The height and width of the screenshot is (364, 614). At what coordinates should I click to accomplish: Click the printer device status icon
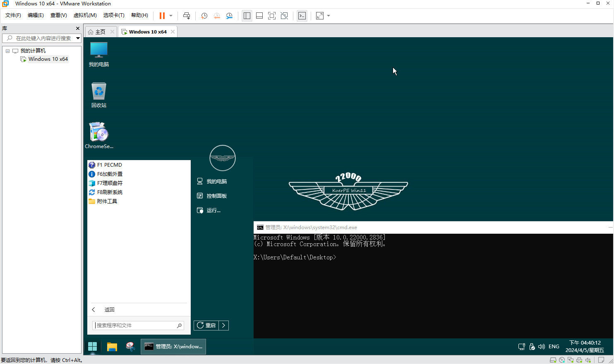tap(579, 360)
